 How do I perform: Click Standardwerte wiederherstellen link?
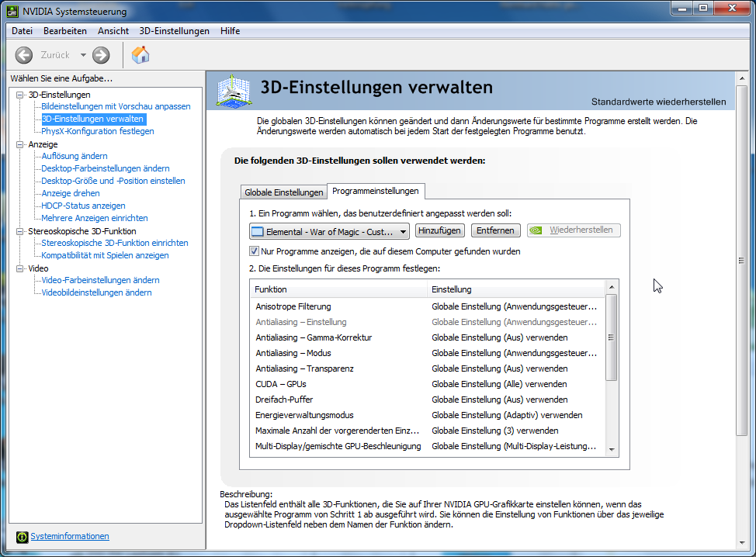tap(658, 102)
